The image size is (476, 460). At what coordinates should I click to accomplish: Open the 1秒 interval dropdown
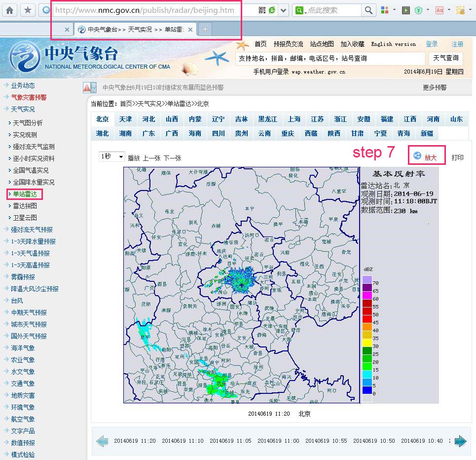(111, 156)
